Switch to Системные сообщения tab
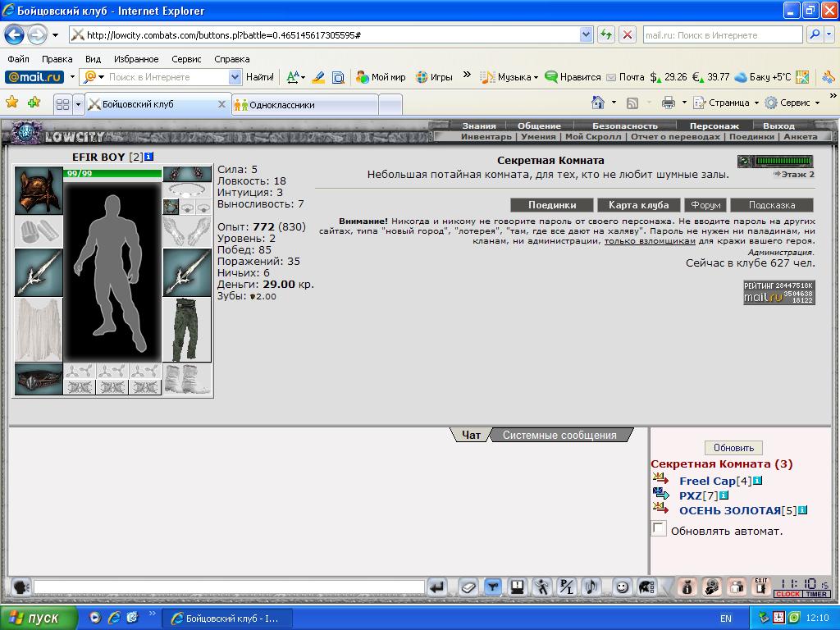Image resolution: width=840 pixels, height=630 pixels. [559, 435]
